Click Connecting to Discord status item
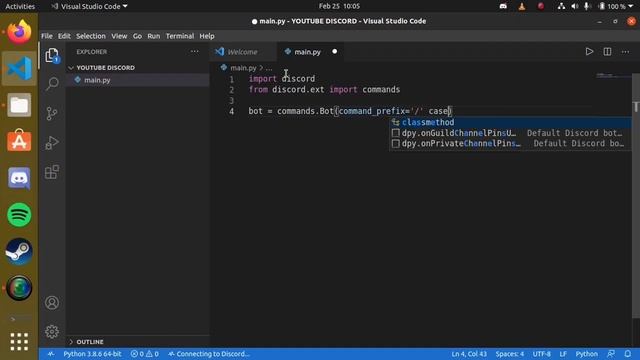The height and width of the screenshot is (360, 640). pyautogui.click(x=209, y=354)
